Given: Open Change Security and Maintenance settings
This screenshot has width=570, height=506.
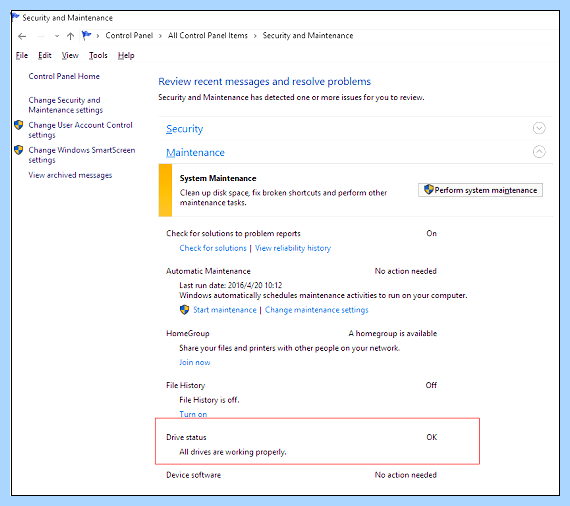Looking at the screenshot, I should 65,105.
